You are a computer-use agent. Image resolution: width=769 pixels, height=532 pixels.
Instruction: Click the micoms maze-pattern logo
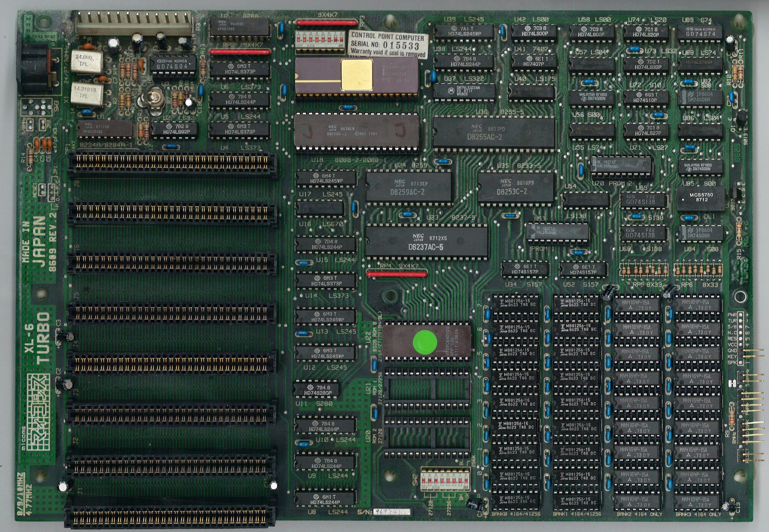38,412
